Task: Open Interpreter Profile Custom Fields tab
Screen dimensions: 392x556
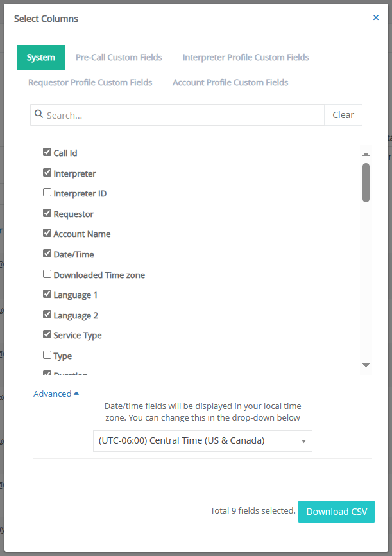Action: pyautogui.click(x=246, y=57)
